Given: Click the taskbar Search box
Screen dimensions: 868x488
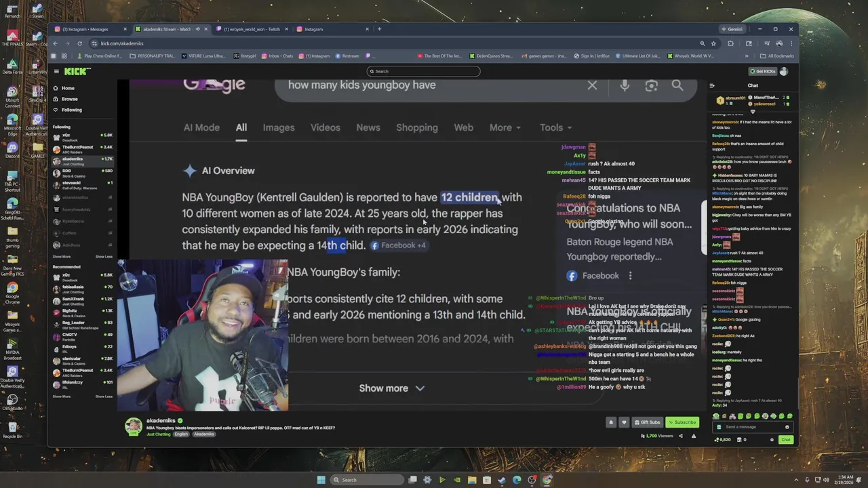Looking at the screenshot, I should pyautogui.click(x=366, y=480).
